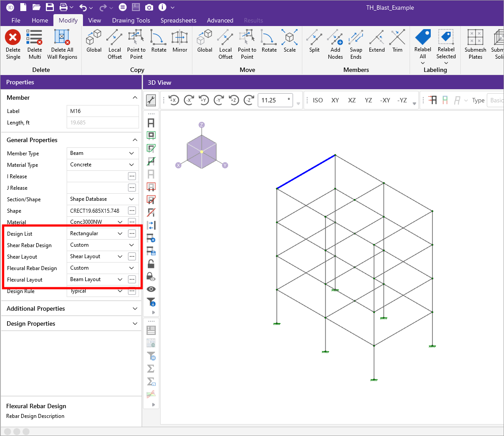The image size is (504, 436).
Task: Switch to the ISO view
Action: (x=318, y=100)
